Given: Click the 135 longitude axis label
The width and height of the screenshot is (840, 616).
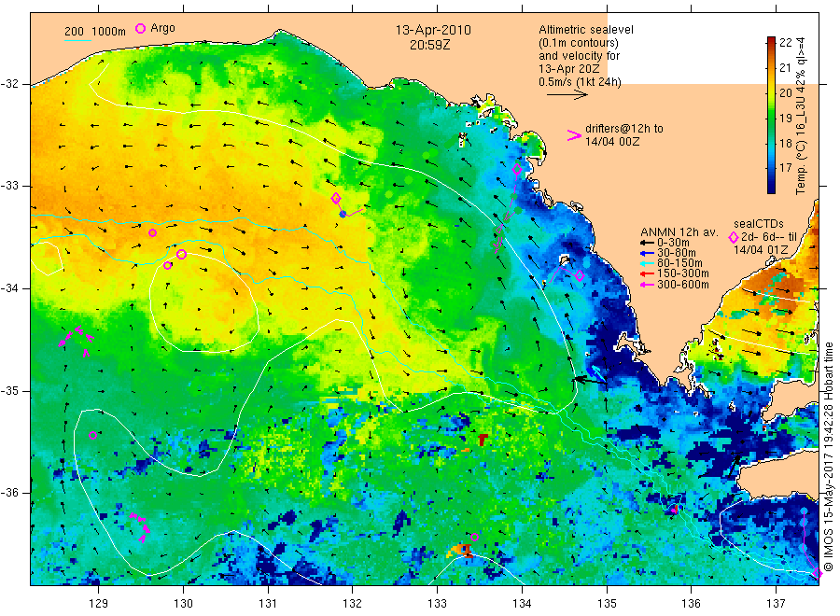Looking at the screenshot, I should point(607,604).
